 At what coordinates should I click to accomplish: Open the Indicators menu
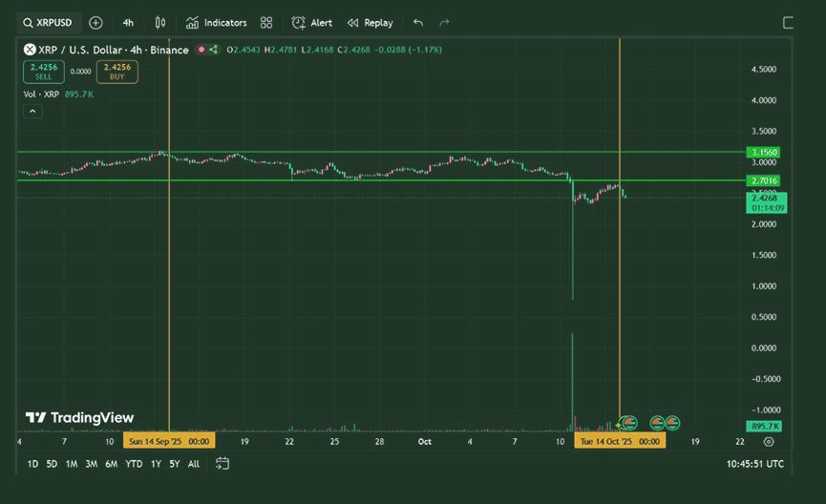216,23
